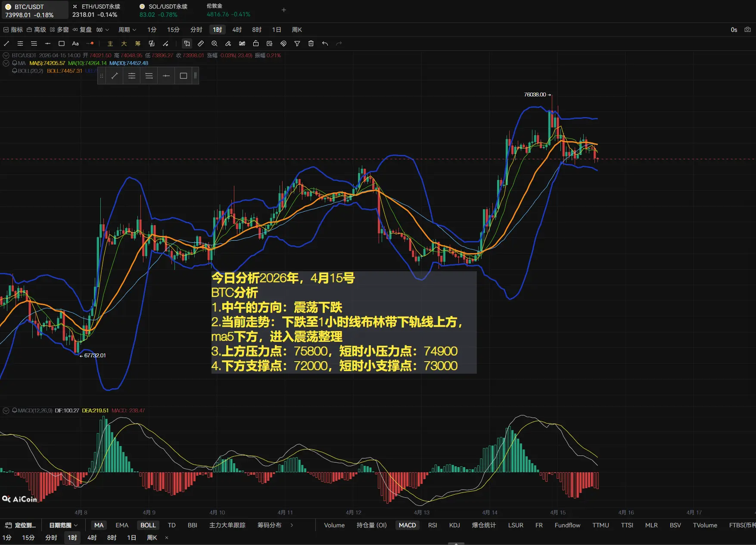Select the 8时 timeframe in bottom bar
Screen dimensions: 756x545
click(112, 538)
